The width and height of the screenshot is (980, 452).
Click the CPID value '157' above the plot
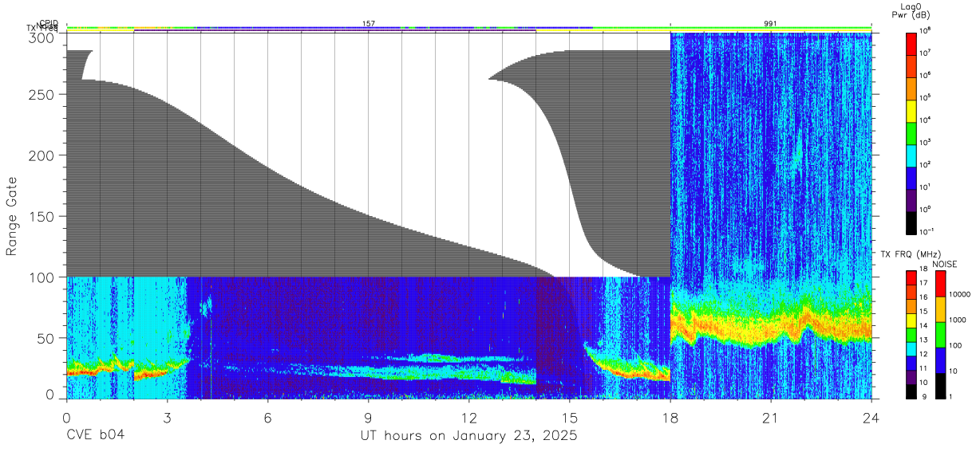(369, 24)
